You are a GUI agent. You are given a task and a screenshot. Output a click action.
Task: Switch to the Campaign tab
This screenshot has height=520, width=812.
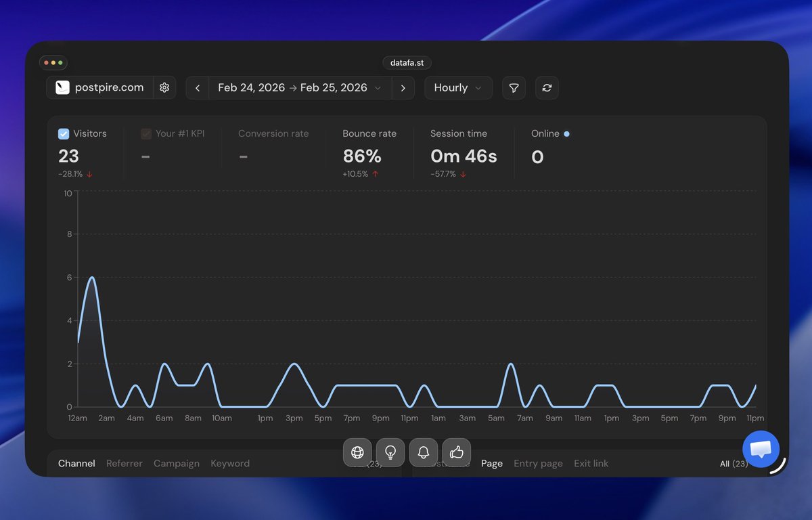tap(177, 464)
